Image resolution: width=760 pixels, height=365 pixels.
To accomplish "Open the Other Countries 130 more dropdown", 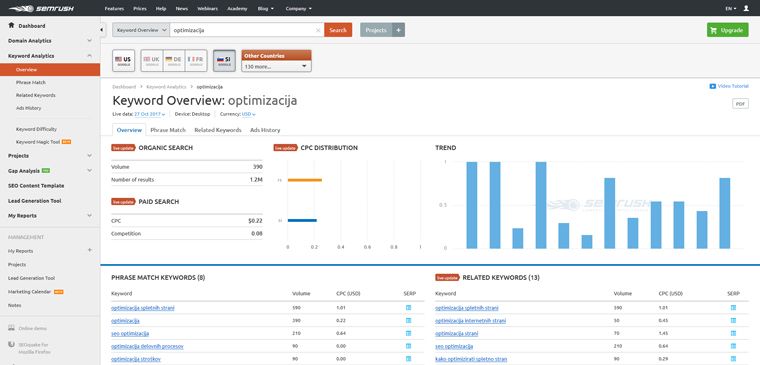I will coord(276,66).
